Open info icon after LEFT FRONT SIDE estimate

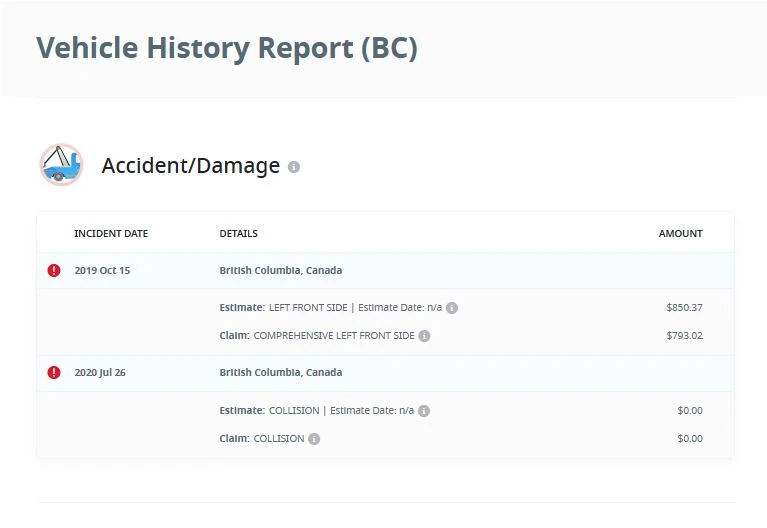[x=452, y=308]
